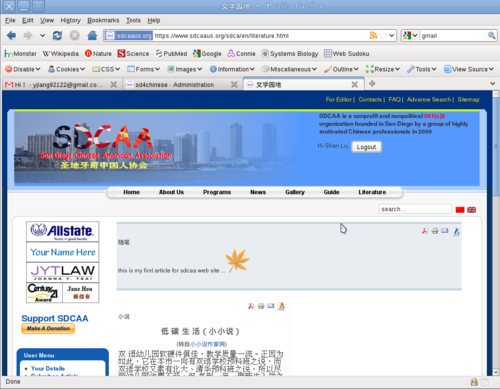Click the PDF icon on first article
Viewport: 500px width, 389px height.
(x=425, y=231)
